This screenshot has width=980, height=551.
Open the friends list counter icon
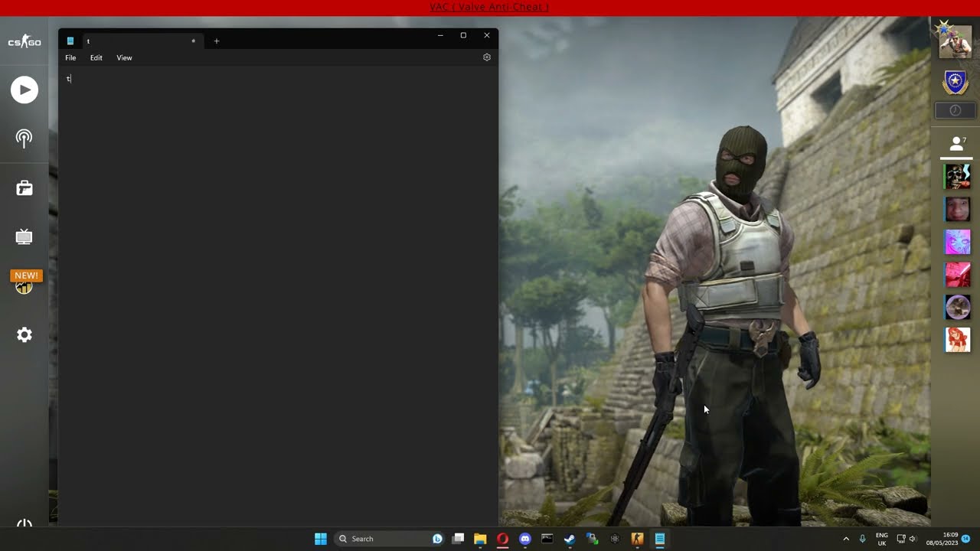(957, 143)
